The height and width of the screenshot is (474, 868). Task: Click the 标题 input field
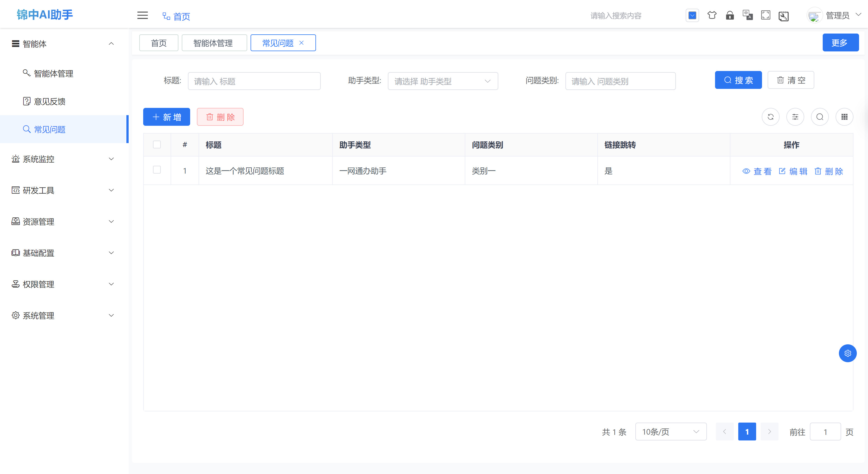254,81
